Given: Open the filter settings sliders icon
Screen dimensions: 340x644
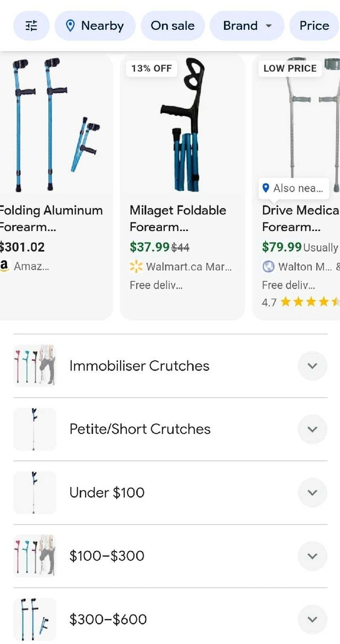Looking at the screenshot, I should tap(31, 25).
